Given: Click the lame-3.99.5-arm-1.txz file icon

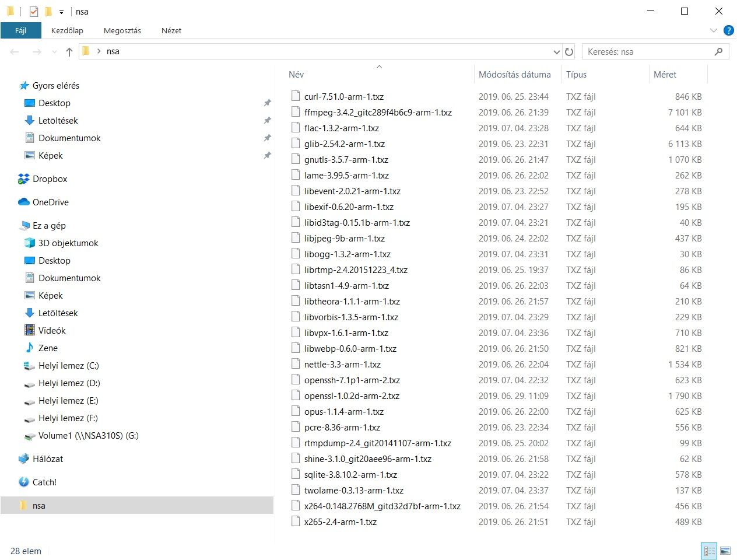Looking at the screenshot, I should pyautogui.click(x=296, y=175).
